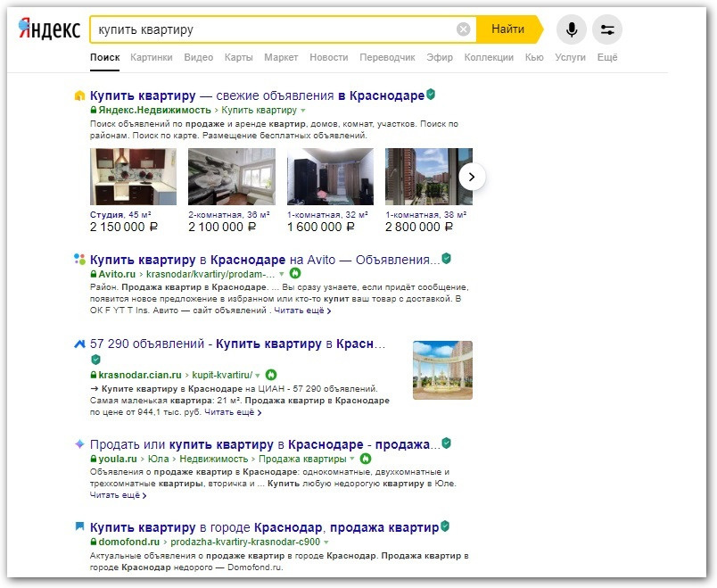Screen dimensions: 717x588
Task: Open the Cian result building thumbnail
Action: click(442, 370)
